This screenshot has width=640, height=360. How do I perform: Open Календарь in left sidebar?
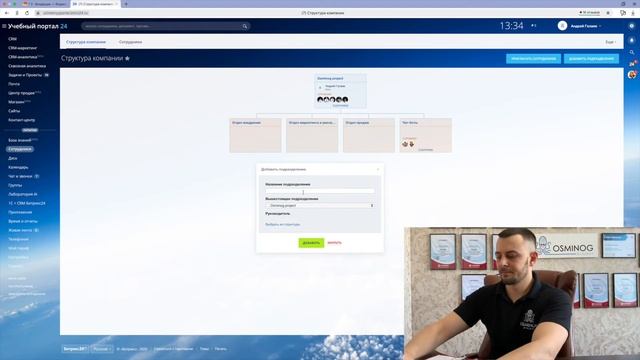(x=18, y=167)
